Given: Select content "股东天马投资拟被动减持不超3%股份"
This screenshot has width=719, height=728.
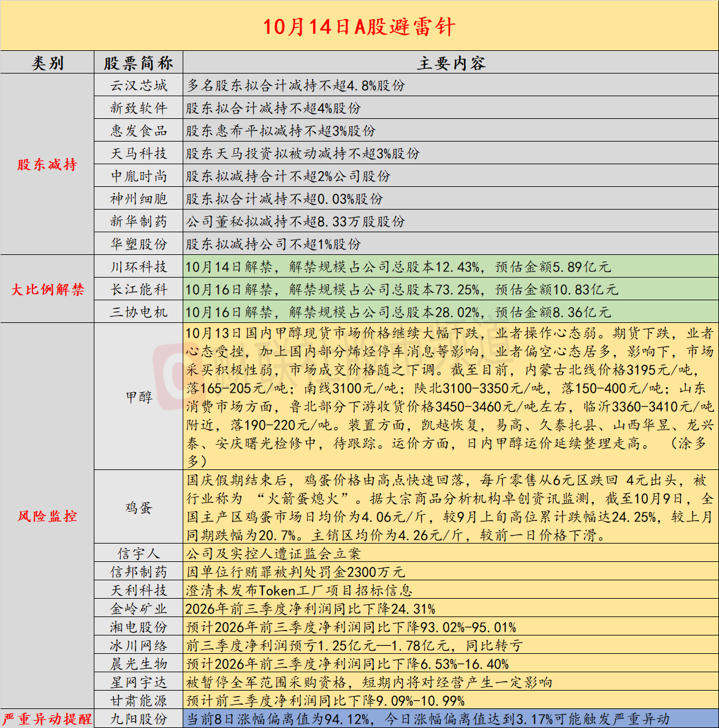Looking at the screenshot, I should tap(303, 153).
